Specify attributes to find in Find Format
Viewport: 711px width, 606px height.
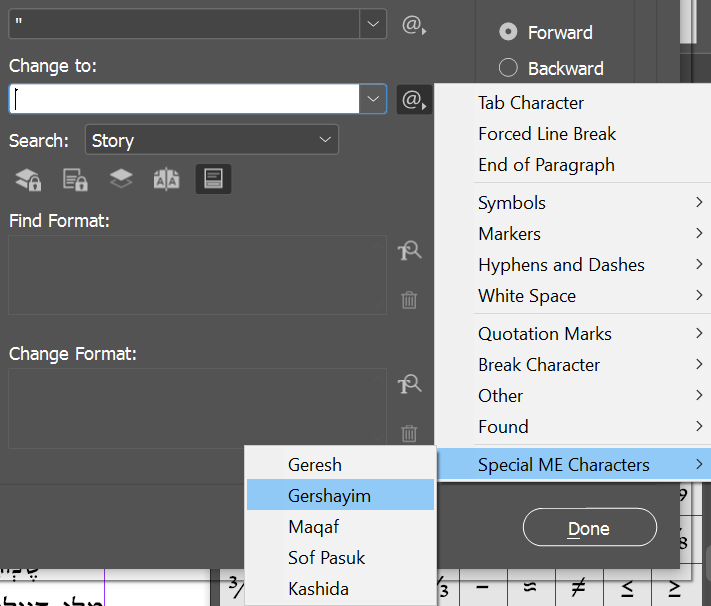pos(409,251)
